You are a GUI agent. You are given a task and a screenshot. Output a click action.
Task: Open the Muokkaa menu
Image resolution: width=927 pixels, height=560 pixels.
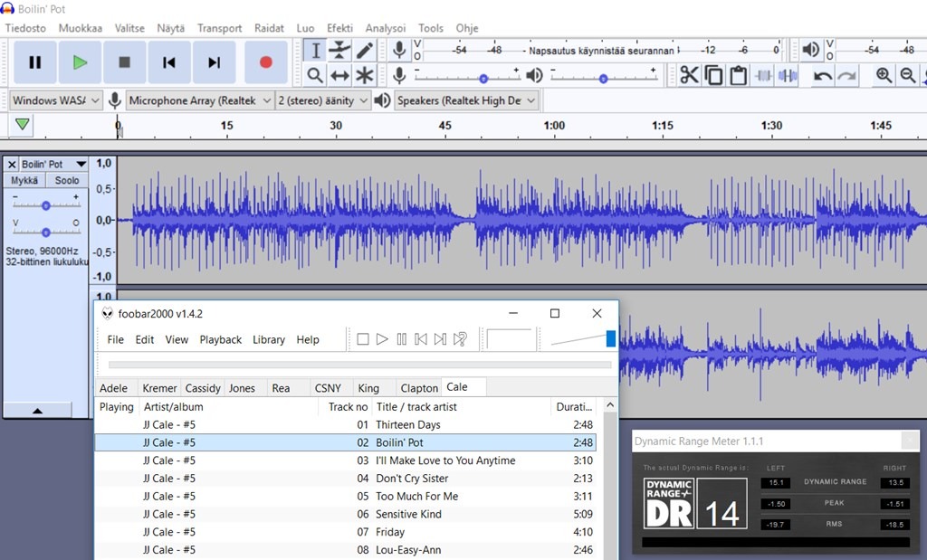[x=81, y=28]
